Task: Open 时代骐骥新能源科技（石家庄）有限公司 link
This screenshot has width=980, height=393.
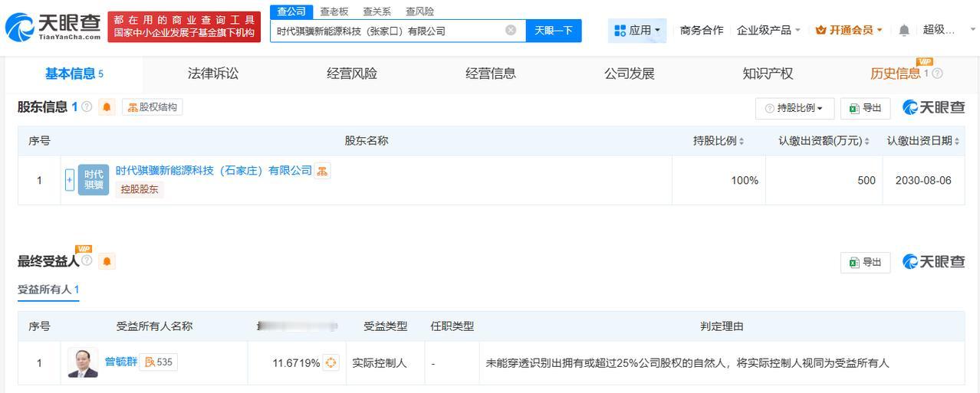Action: point(214,170)
